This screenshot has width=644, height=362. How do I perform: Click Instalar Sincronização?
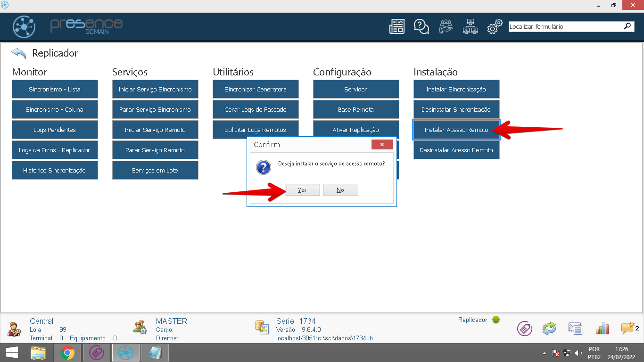click(x=456, y=89)
